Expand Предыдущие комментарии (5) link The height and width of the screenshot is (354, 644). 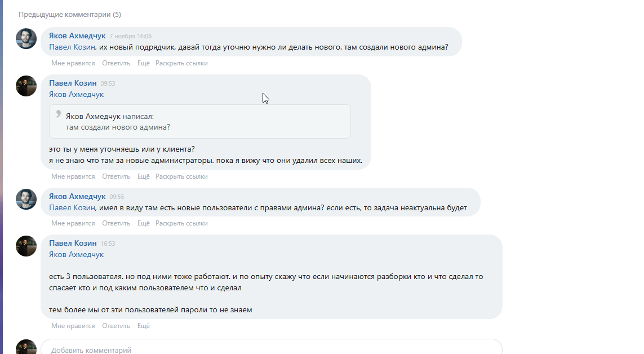pos(69,14)
